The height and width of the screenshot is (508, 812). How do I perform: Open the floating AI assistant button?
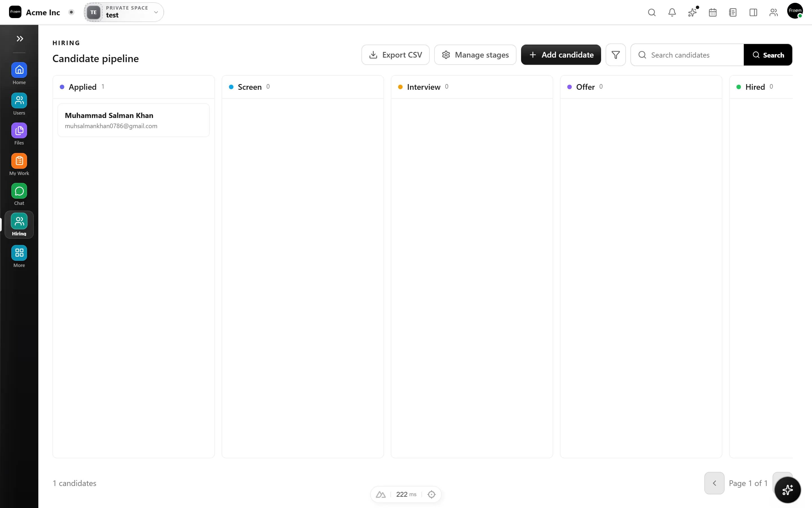click(787, 490)
